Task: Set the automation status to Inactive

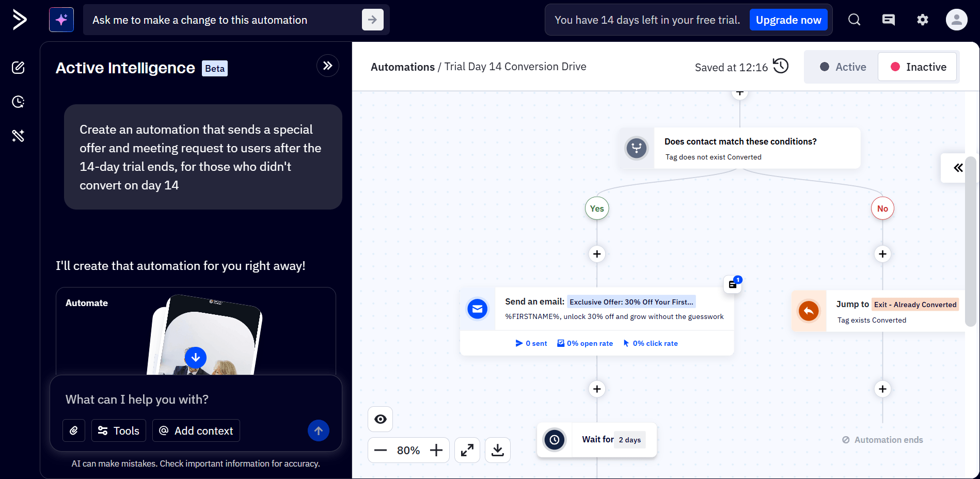Action: coord(918,67)
